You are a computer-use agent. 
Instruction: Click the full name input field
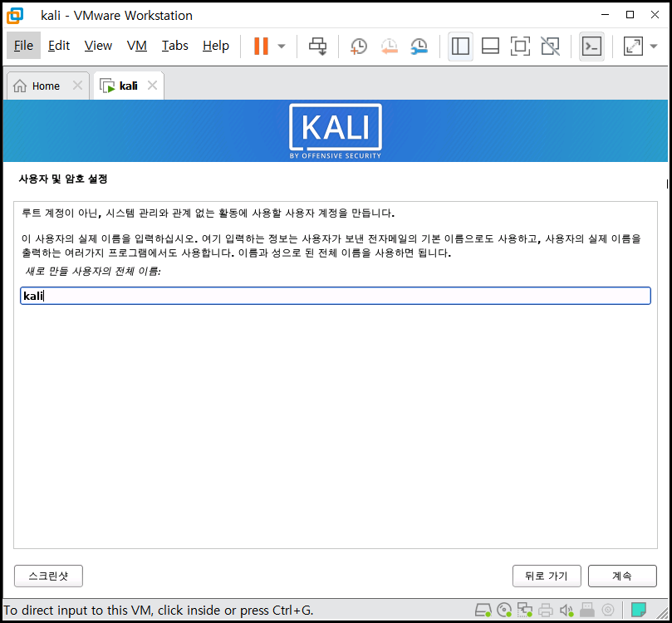tap(336, 296)
